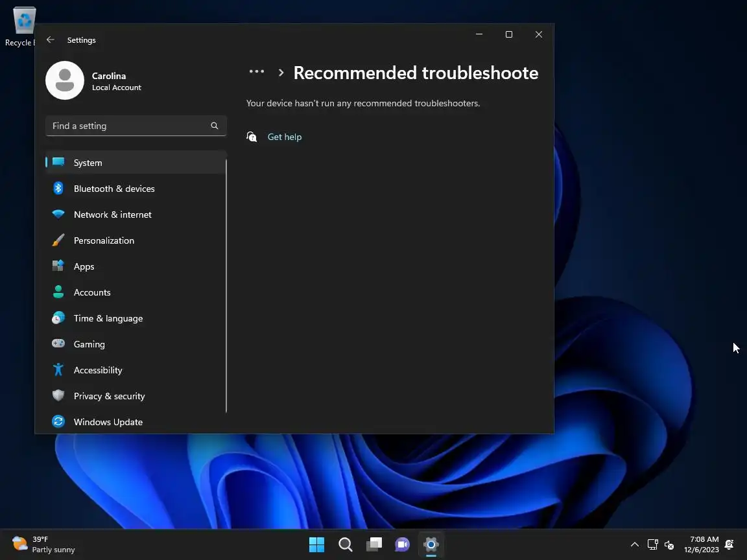Image resolution: width=747 pixels, height=560 pixels.
Task: Open the Recycle Bin on desktop
Action: [x=20, y=26]
